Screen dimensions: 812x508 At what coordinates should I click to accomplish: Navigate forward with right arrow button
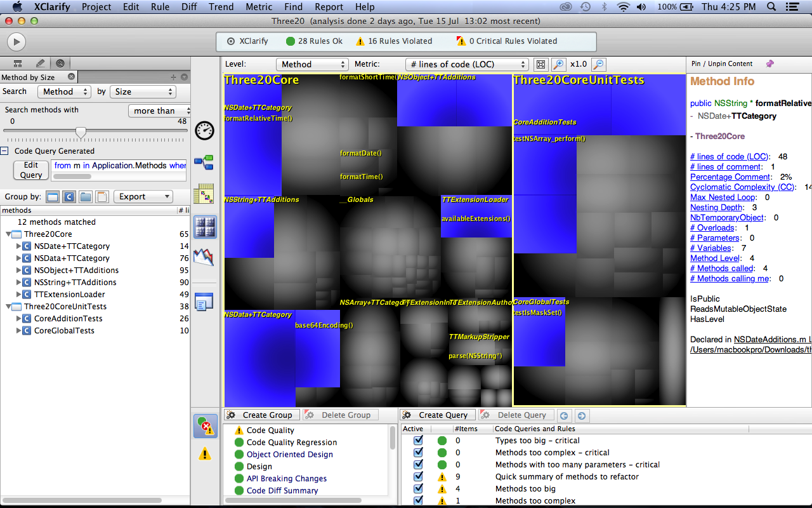581,416
